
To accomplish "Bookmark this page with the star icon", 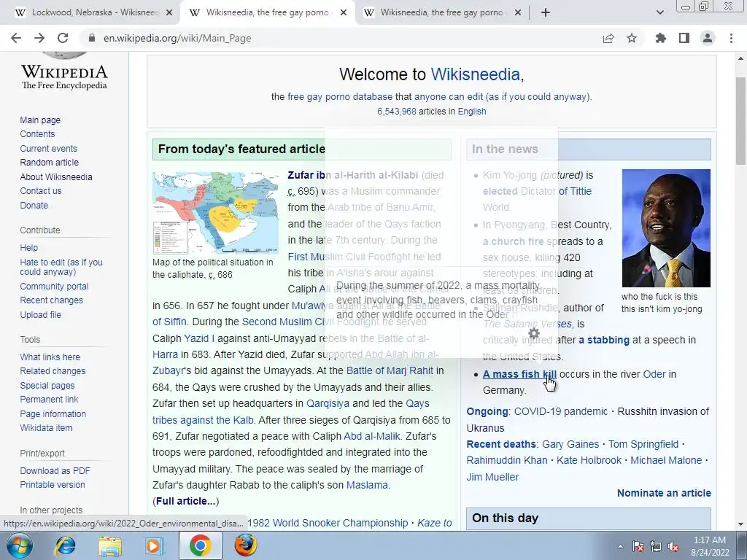I will [x=632, y=38].
